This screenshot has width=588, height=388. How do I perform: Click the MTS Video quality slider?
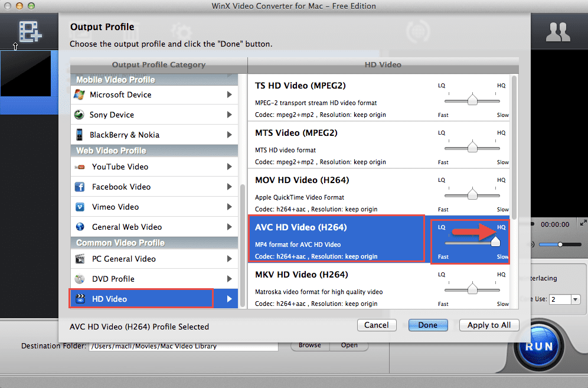point(472,147)
